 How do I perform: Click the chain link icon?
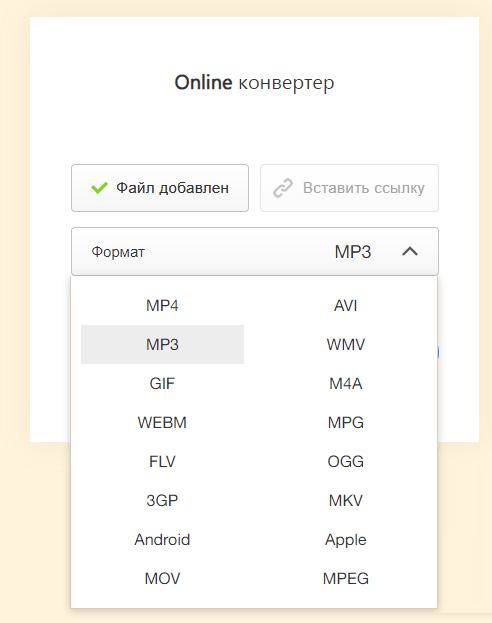click(x=283, y=188)
